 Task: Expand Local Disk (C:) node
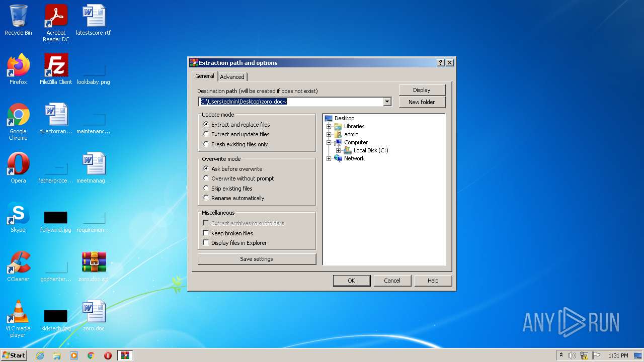(x=339, y=150)
